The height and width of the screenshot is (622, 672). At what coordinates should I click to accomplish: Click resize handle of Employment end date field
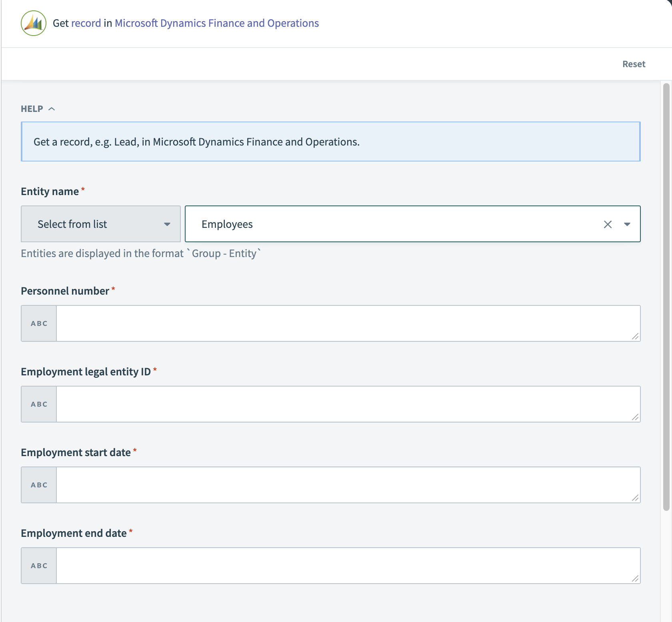(x=635, y=579)
